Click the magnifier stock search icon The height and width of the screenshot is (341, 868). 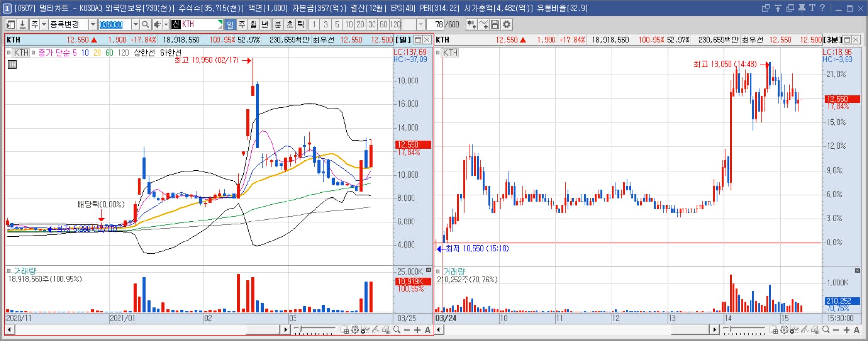pos(145,24)
